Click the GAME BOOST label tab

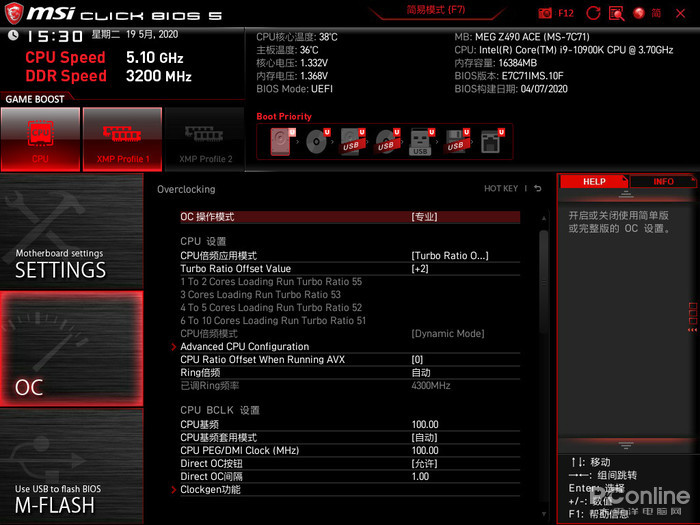tap(35, 99)
